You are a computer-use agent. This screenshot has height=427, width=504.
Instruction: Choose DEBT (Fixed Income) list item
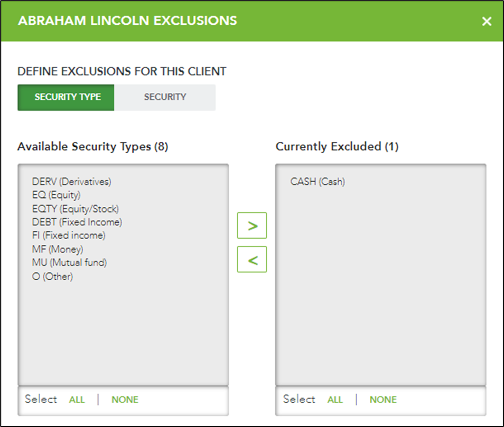(77, 222)
